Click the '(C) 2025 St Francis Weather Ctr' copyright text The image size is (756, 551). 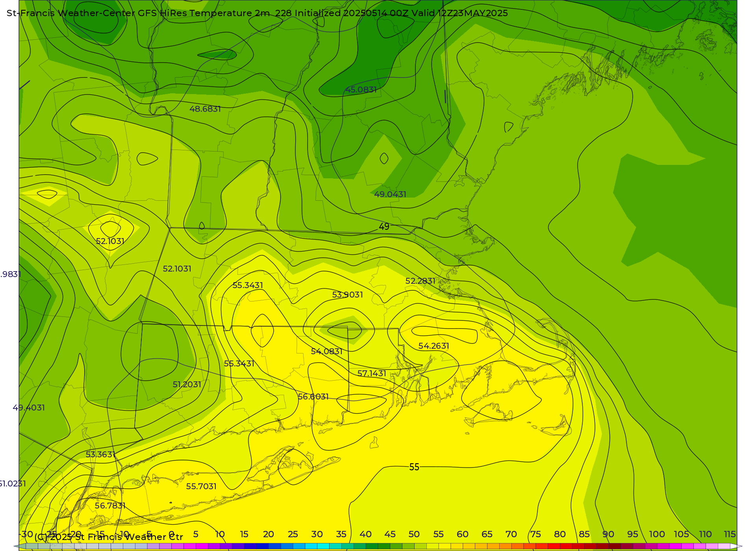pyautogui.click(x=109, y=537)
